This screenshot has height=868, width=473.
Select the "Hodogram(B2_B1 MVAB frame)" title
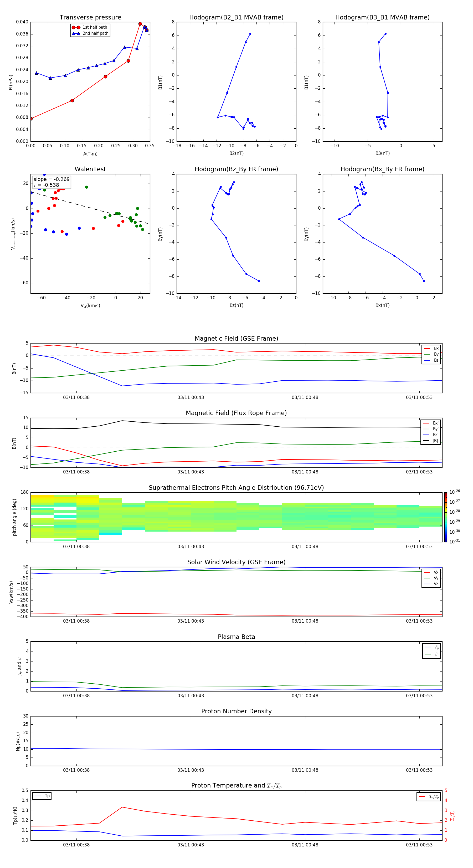pyautogui.click(x=236, y=18)
